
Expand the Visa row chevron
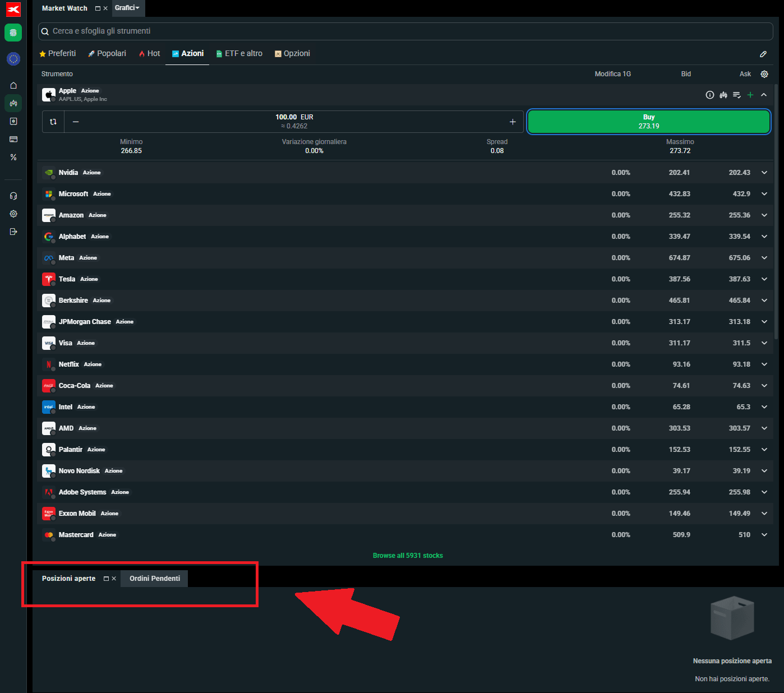pyautogui.click(x=764, y=343)
